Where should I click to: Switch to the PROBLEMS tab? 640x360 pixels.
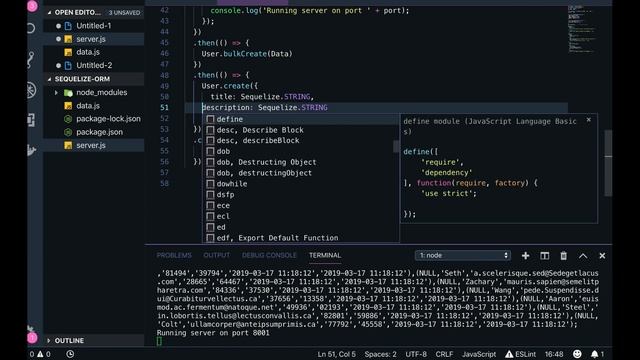174,256
